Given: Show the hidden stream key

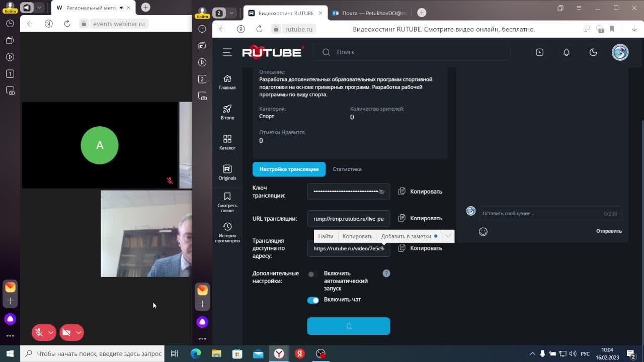Looking at the screenshot, I should pos(381,192).
